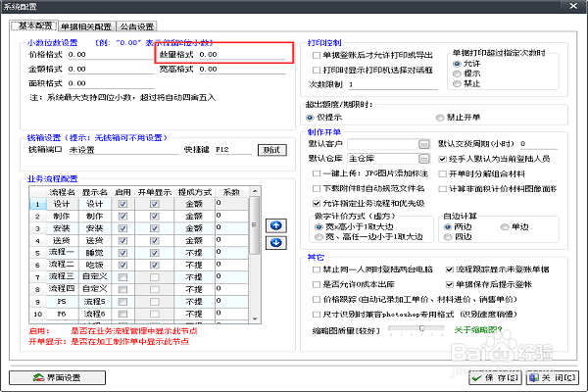This screenshot has height=392, width=588.
Task: Toggle 流程跟踪显示未登账单据 checkbox
Action: tap(449, 269)
